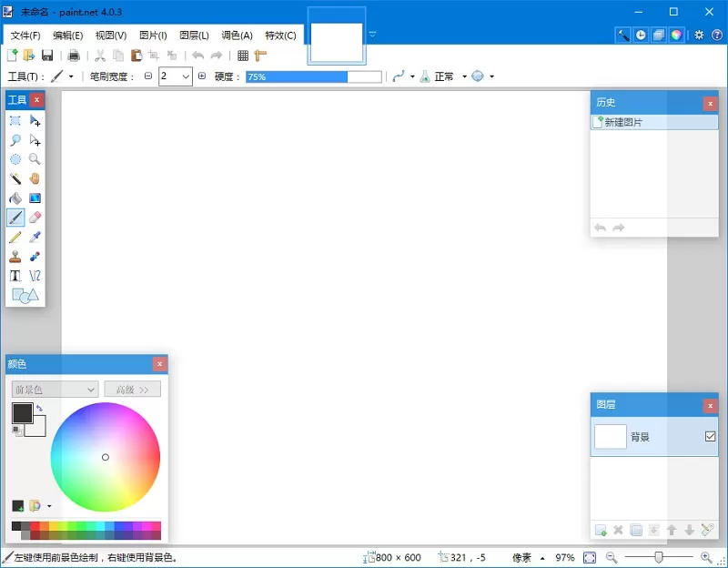The image size is (728, 568).
Task: Select the Move Selection tool
Action: tap(35, 140)
